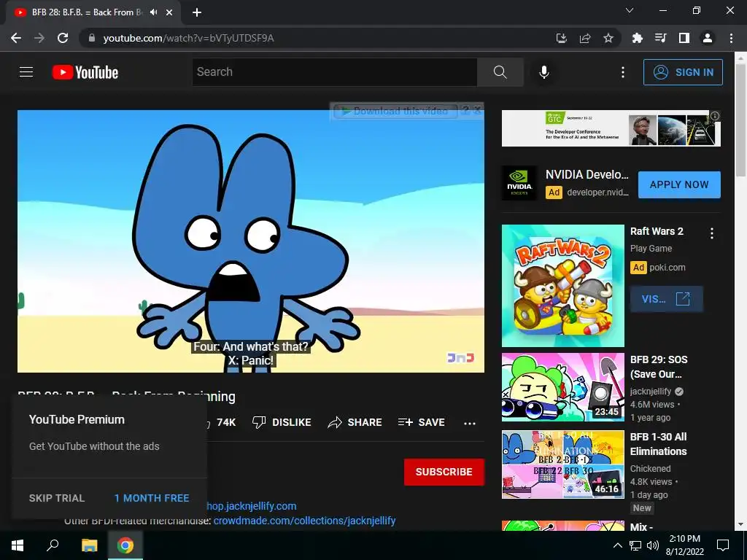Open Raft Wars 2 ad options menu

[x=712, y=233]
